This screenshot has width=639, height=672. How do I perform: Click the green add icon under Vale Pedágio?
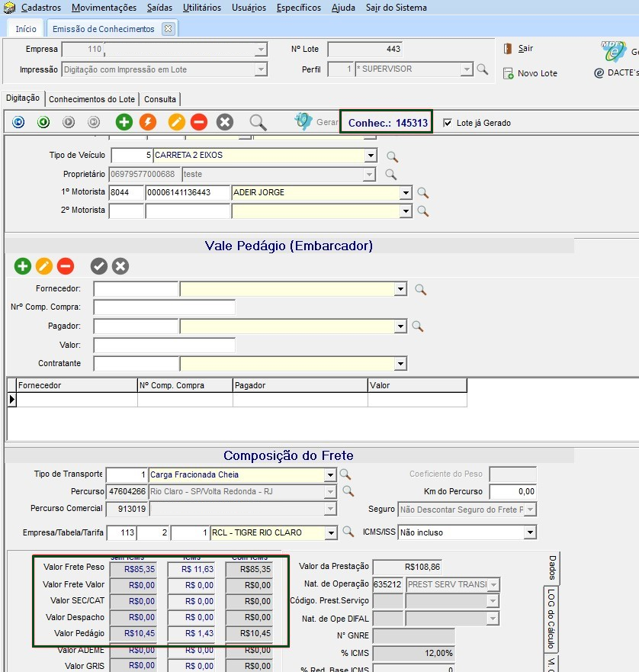click(x=22, y=266)
